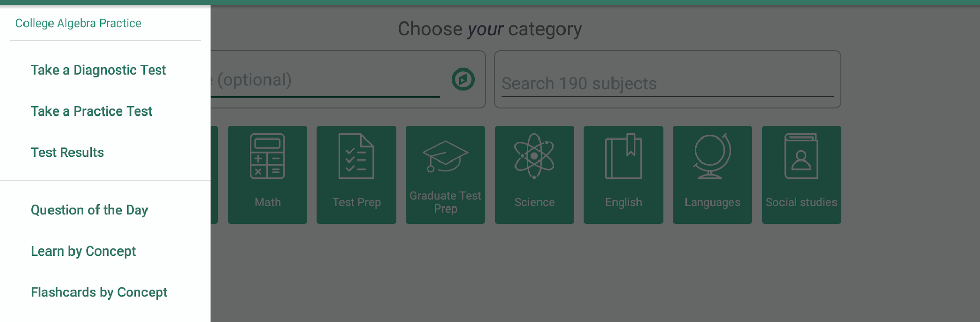Click the optional location input field
The image size is (980, 322).
point(327,80)
